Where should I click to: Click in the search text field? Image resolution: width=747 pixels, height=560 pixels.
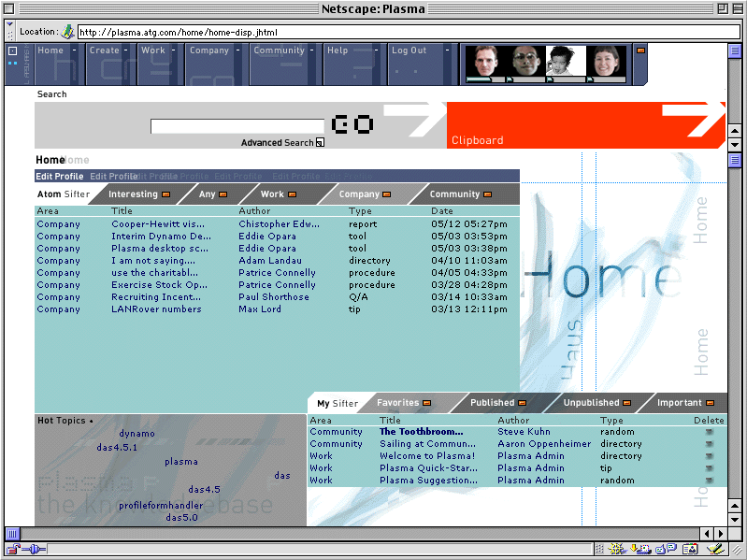237,126
